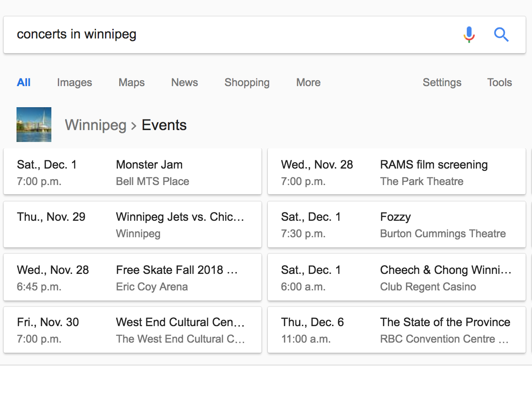This screenshot has height=393, width=532.
Task: Click The West End Cultural C… venue text
Action: (180, 339)
